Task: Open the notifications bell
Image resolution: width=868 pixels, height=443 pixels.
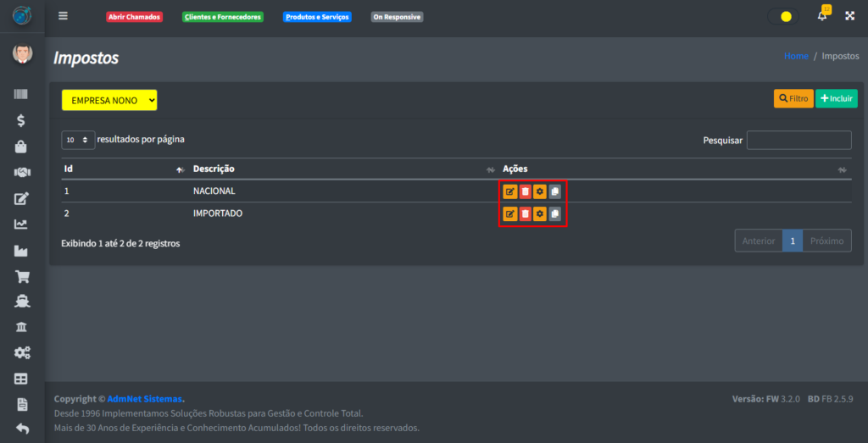Action: [x=821, y=16]
